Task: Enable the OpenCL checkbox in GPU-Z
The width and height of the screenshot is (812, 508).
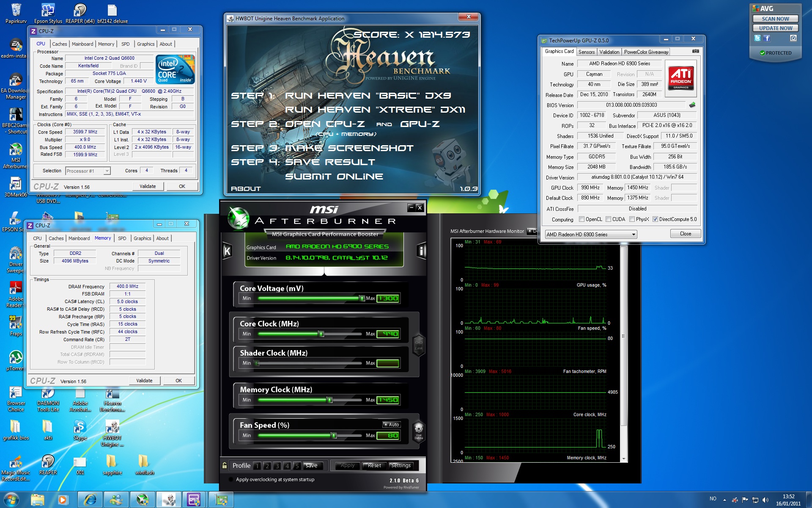Action: click(582, 219)
